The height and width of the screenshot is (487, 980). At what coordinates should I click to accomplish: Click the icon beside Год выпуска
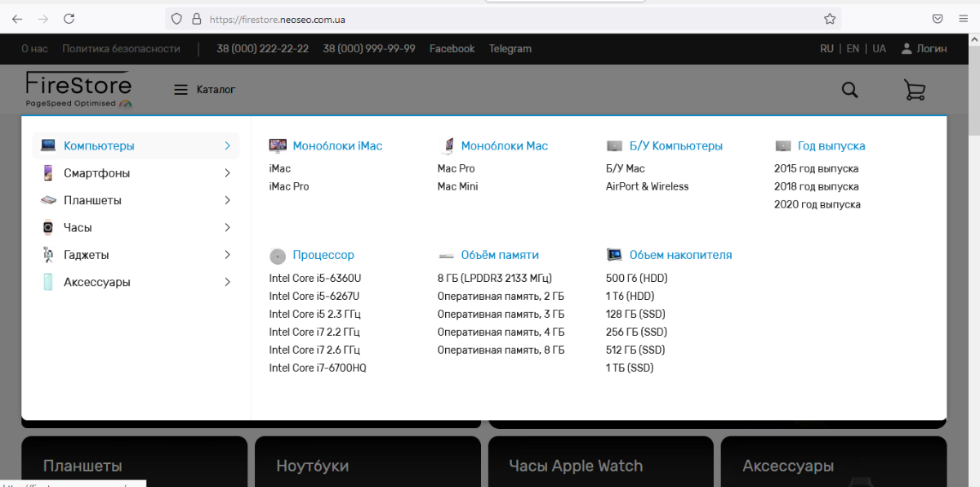click(783, 146)
